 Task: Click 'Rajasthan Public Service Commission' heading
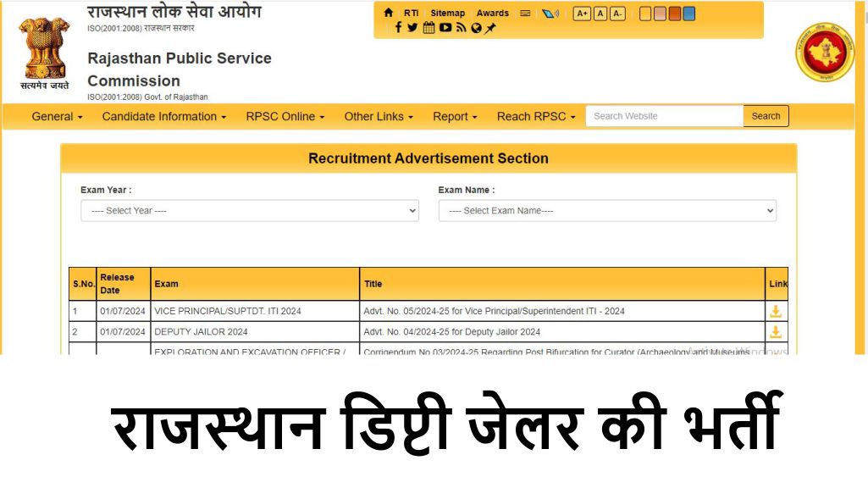[x=180, y=69]
